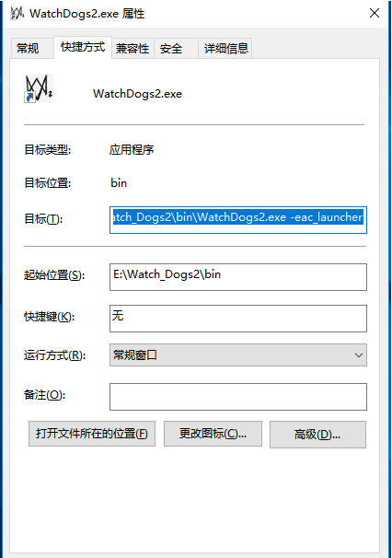Switch to the 常规 tab
Image resolution: width=392 pixels, height=558 pixels.
tap(28, 49)
